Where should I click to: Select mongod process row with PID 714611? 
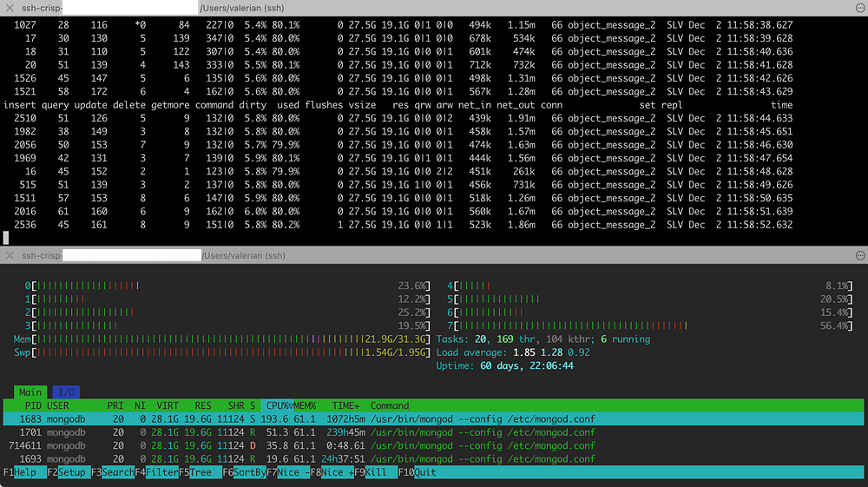[x=433, y=445]
